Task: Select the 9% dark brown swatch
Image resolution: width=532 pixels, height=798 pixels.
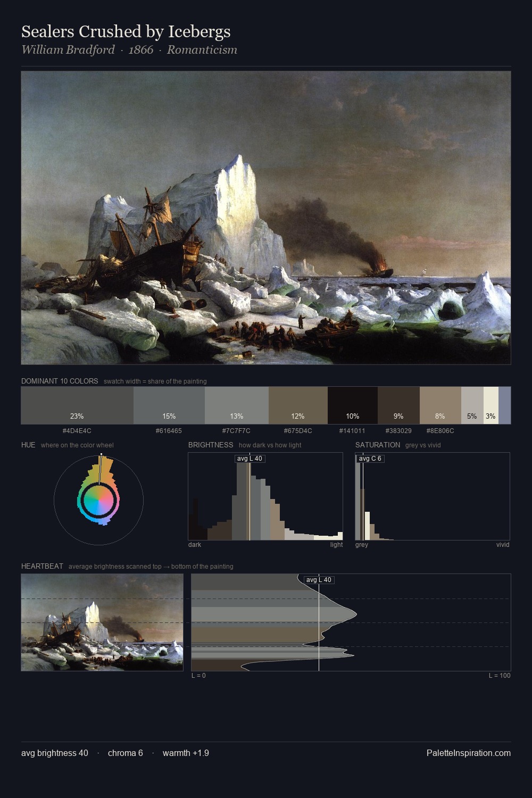Action: (x=398, y=405)
